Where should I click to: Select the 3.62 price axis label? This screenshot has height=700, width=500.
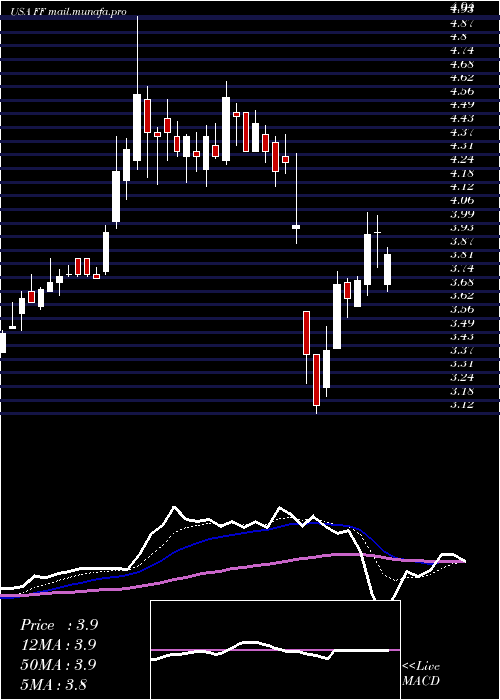[462, 296]
